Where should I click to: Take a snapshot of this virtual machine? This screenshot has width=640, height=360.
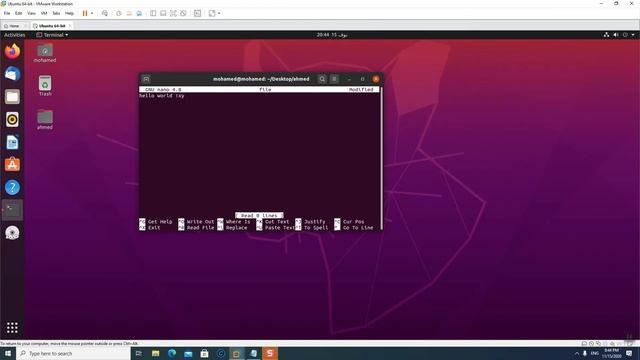pyautogui.click(x=119, y=13)
